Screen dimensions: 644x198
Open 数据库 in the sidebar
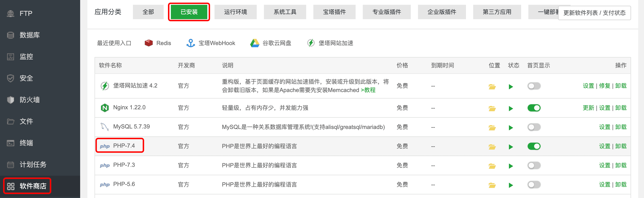pos(30,35)
